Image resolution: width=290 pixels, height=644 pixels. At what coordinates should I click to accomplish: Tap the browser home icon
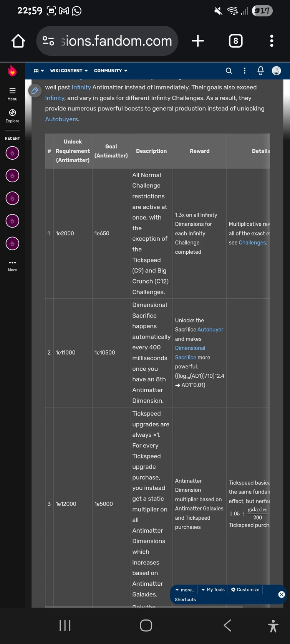click(x=18, y=40)
